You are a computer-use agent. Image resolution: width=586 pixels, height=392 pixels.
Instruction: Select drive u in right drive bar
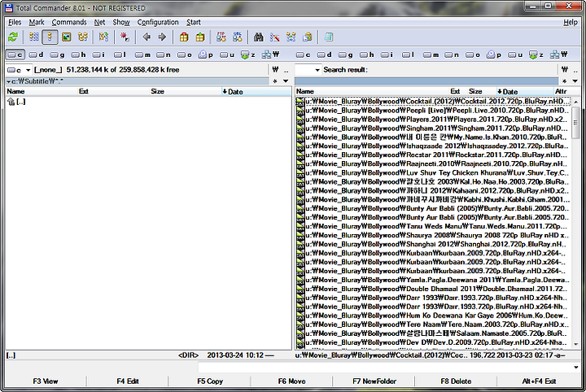[x=515, y=54]
